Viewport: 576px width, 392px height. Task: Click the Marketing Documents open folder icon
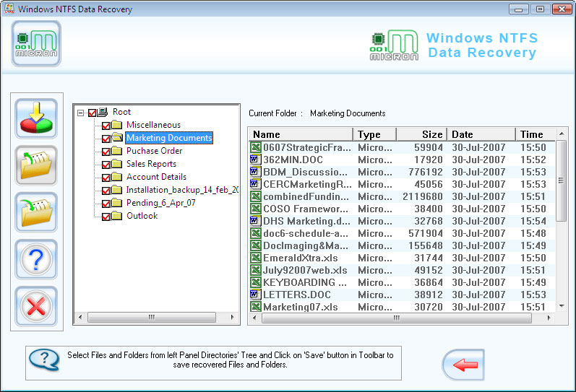coord(117,138)
